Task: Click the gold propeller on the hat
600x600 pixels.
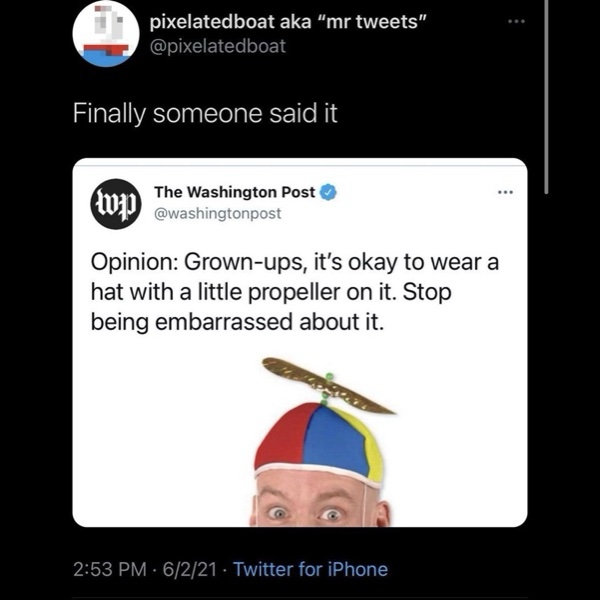Action: pos(328,384)
